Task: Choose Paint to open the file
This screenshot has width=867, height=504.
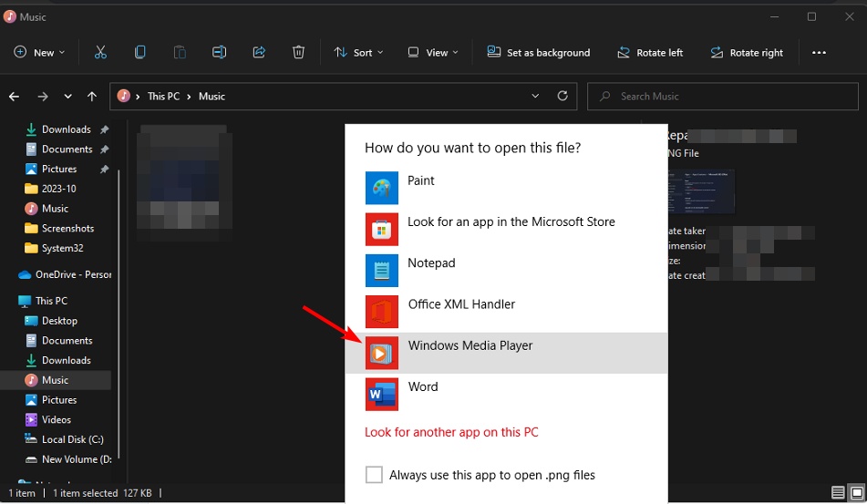Action: [506, 188]
